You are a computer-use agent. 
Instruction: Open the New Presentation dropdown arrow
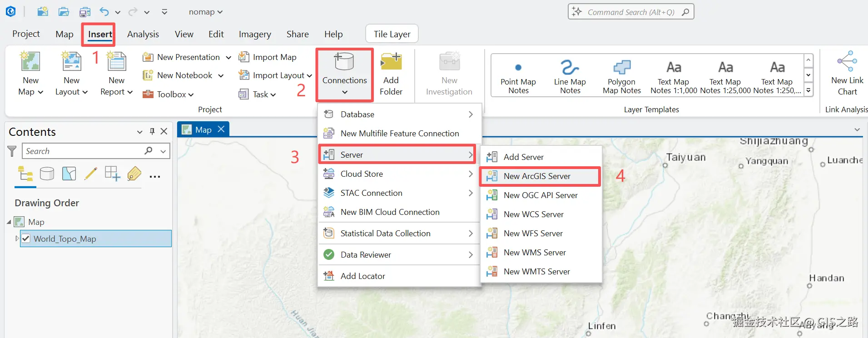(x=228, y=57)
